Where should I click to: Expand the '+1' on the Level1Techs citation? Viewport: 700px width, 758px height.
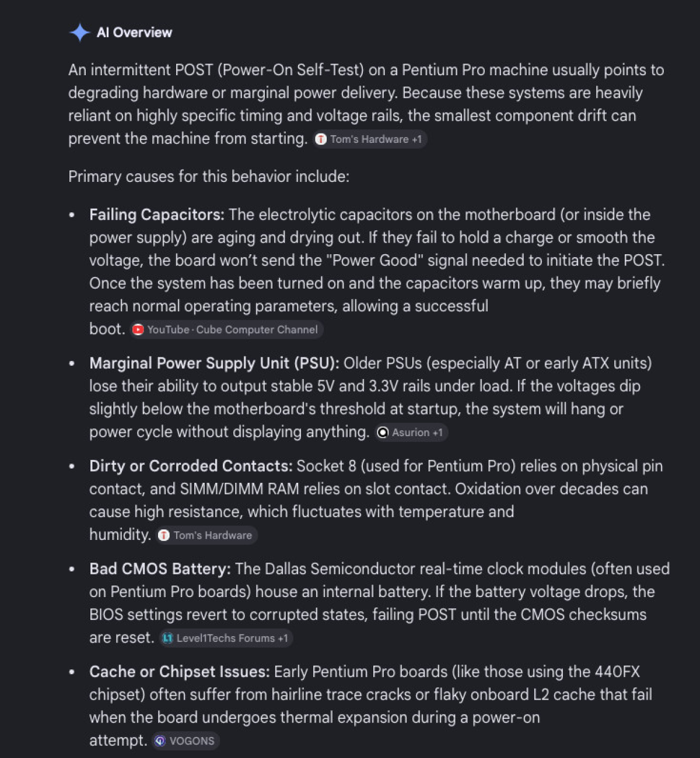point(282,638)
